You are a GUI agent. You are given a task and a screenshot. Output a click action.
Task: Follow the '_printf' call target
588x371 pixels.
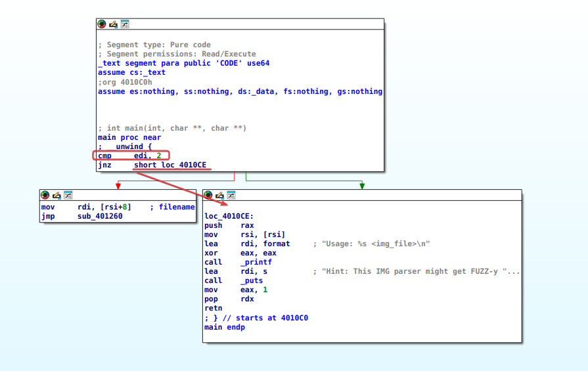tap(256, 262)
